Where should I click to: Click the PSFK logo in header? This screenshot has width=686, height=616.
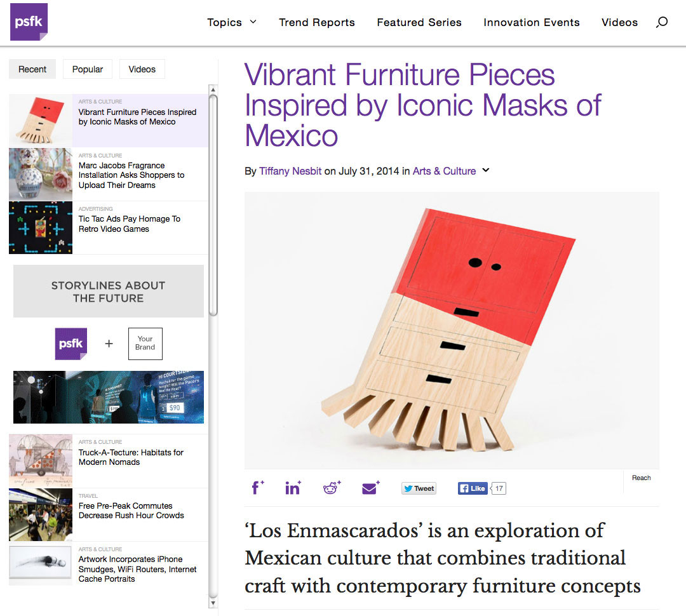29,22
